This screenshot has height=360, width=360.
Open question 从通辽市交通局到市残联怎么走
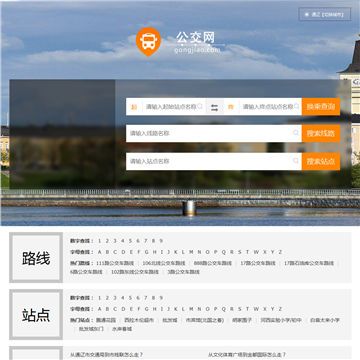[x=106, y=355]
